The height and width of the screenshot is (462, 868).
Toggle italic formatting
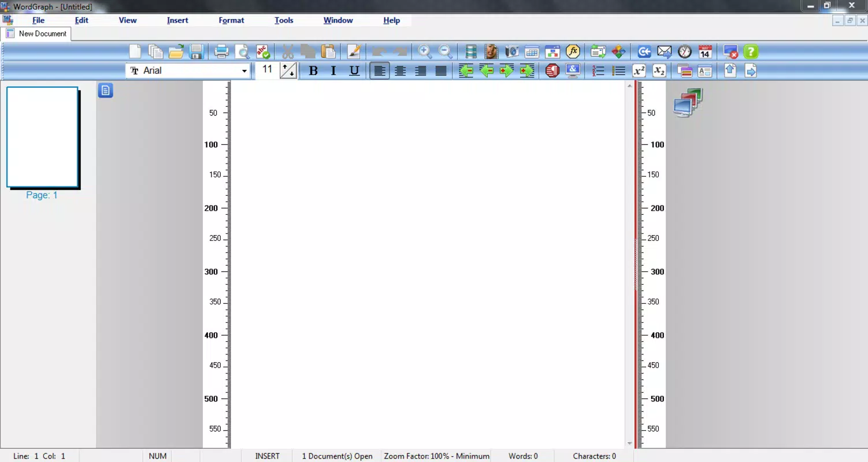(333, 70)
